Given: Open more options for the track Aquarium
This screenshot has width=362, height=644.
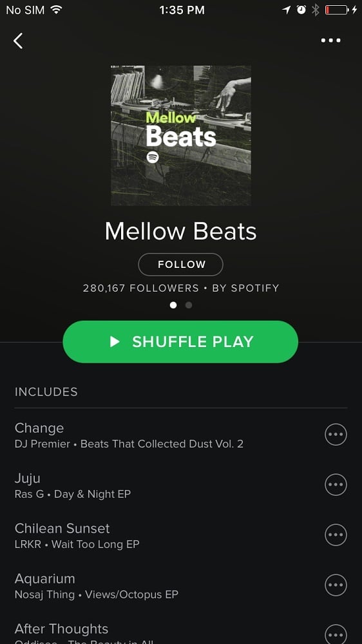Looking at the screenshot, I should (336, 585).
